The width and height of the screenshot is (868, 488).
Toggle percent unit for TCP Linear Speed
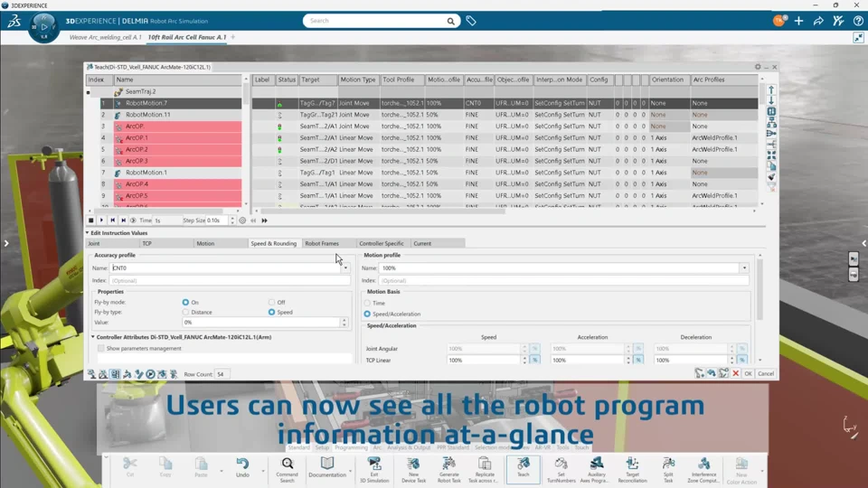[534, 361]
